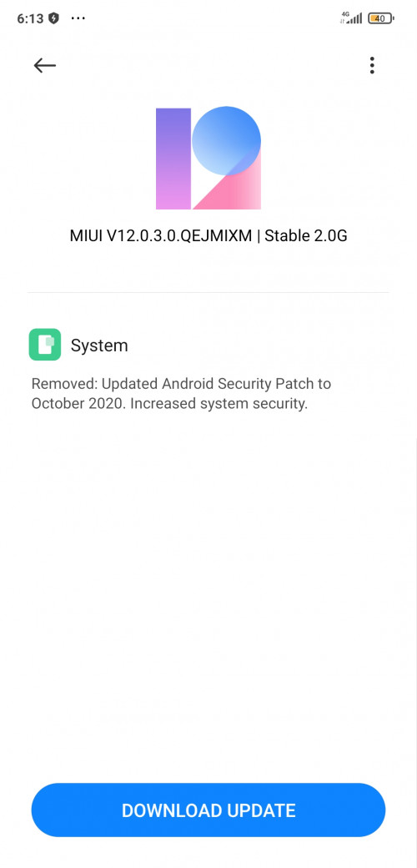The height and width of the screenshot is (868, 417).
Task: Tap the Increased system security sentence
Action: [x=219, y=404]
